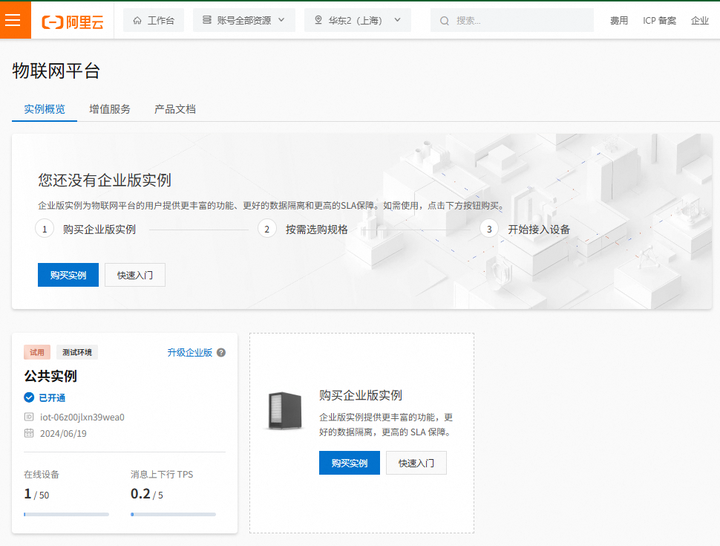The width and height of the screenshot is (720, 546).
Task: Expand the 账号全部资源 resource dropdown
Action: 244,20
